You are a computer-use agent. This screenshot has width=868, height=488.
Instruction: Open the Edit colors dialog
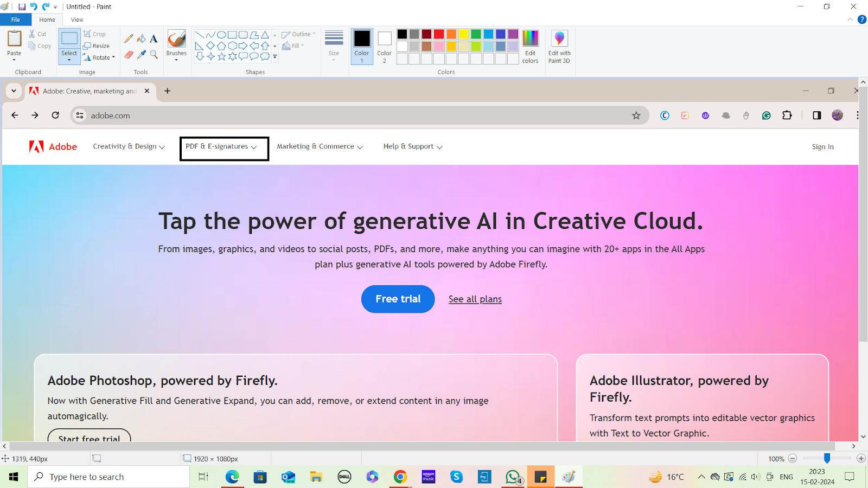pos(530,47)
